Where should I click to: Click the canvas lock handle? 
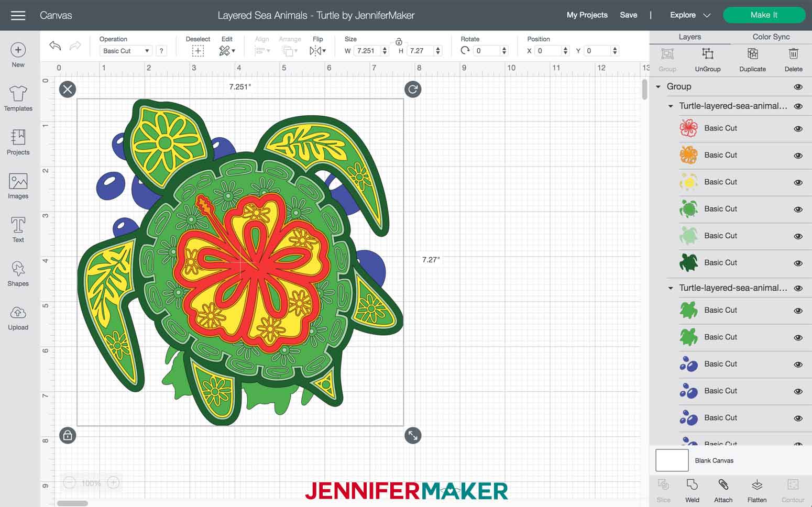[68, 435]
